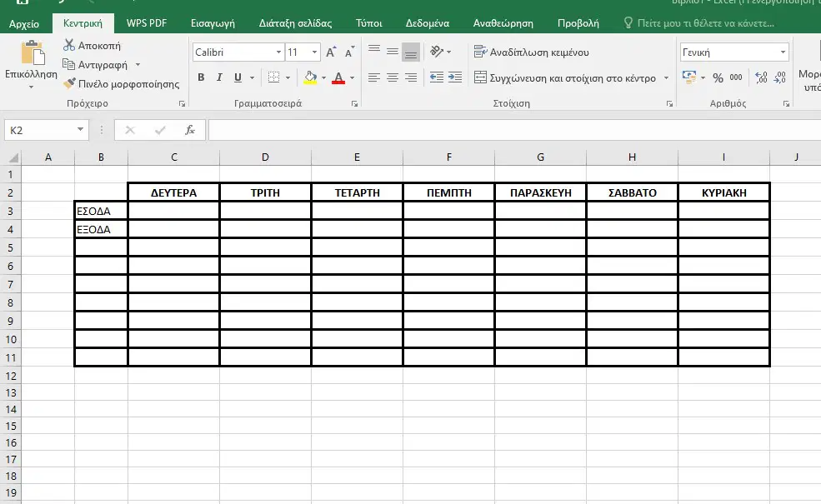The image size is (821, 504).
Task: Open the Αρχείο file tab
Action: point(24,23)
